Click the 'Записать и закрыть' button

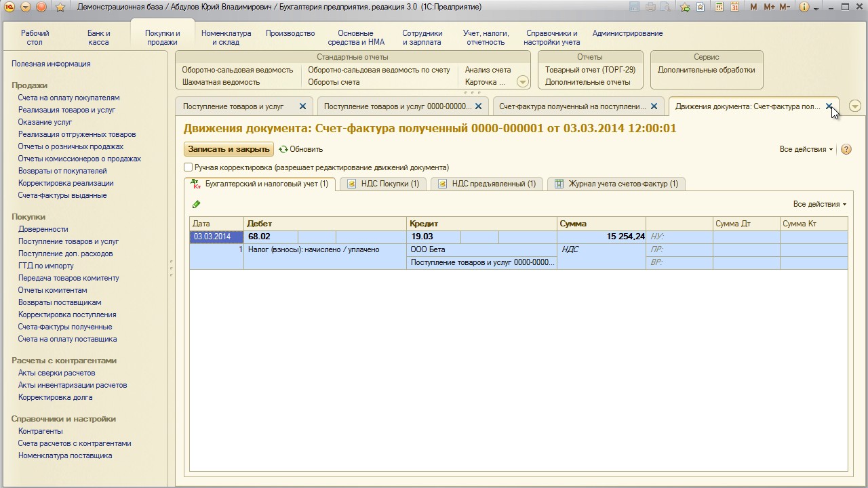point(229,149)
